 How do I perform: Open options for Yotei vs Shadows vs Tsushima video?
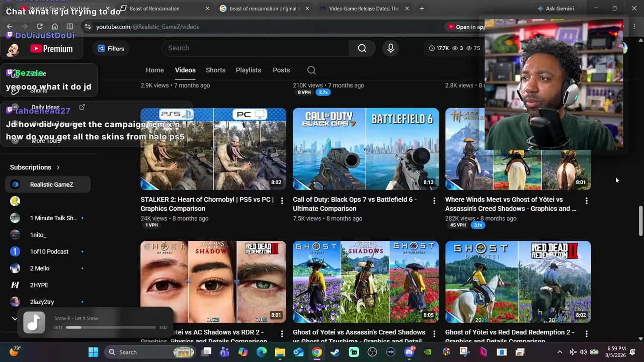point(434,333)
